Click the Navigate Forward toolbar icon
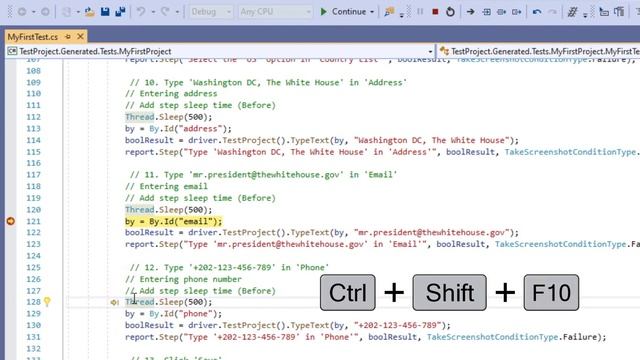Image resolution: width=640 pixels, height=360 pixels. pos(45,12)
